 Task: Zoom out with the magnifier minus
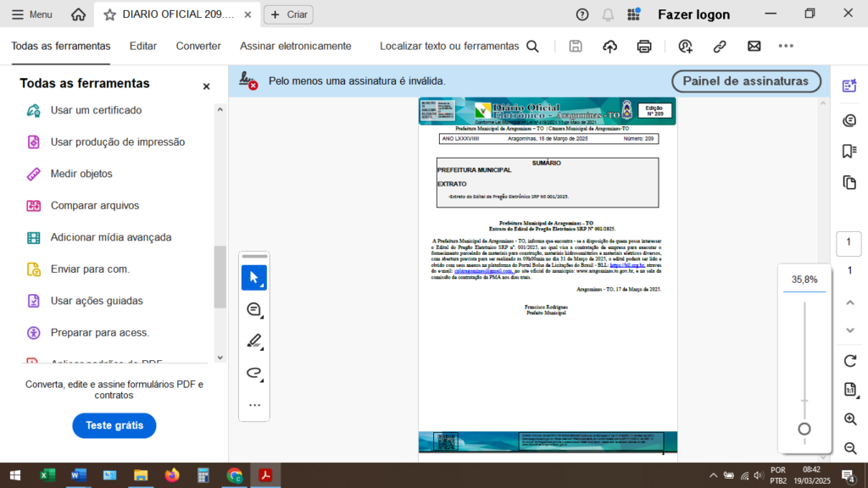tap(851, 448)
